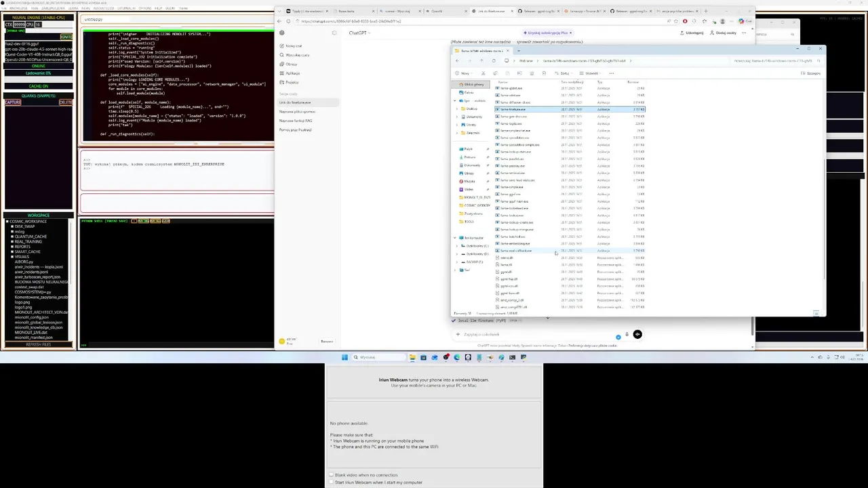Image resolution: width=868 pixels, height=488 pixels.
Task: Select OpenAI-20B-NEOPlus-Uncensored model in list
Action: 38,60
